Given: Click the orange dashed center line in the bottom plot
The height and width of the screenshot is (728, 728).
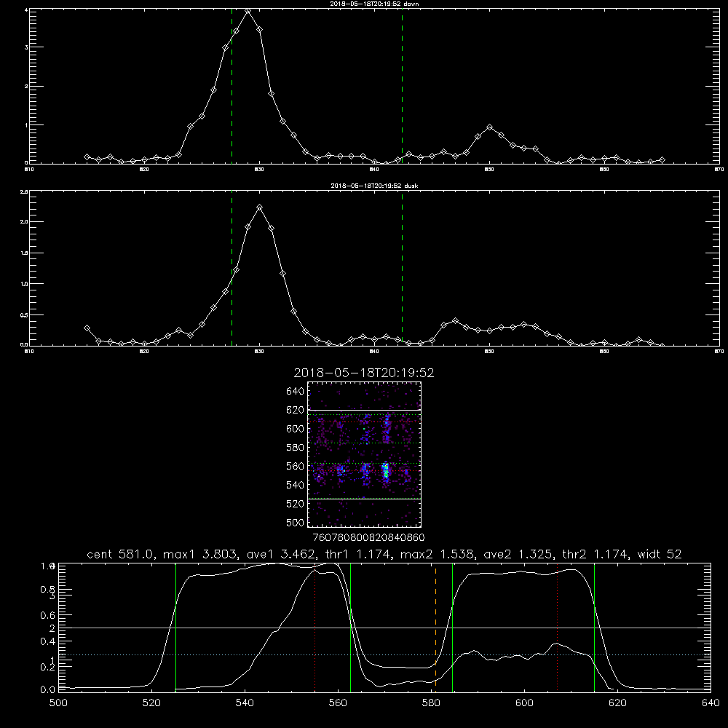Looking at the screenshot, I should [x=435, y=627].
